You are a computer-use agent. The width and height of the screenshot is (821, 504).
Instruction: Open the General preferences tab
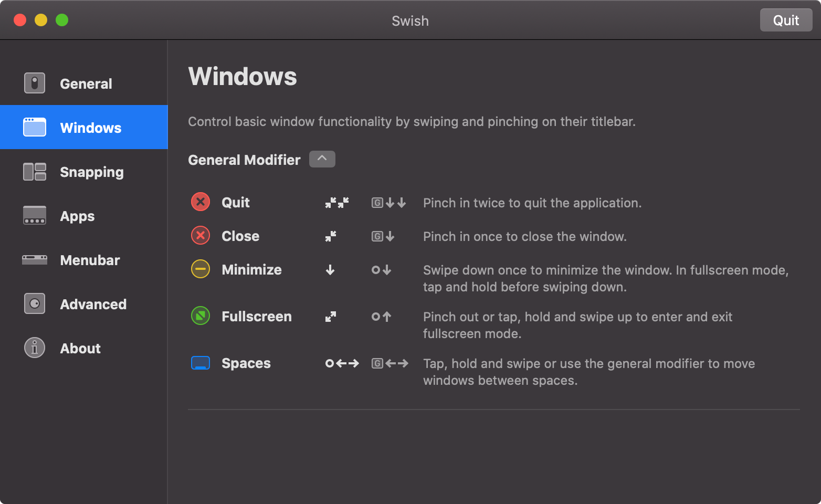click(84, 83)
